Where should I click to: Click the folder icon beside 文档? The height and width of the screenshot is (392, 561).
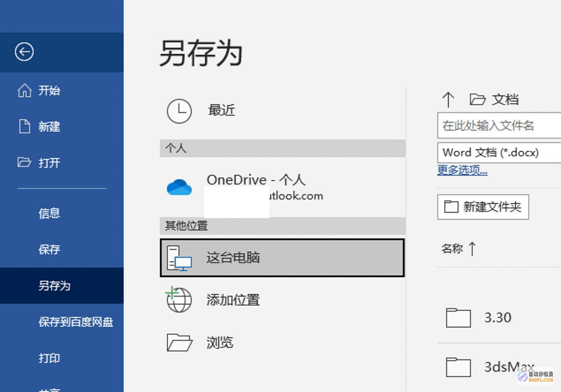(x=477, y=99)
